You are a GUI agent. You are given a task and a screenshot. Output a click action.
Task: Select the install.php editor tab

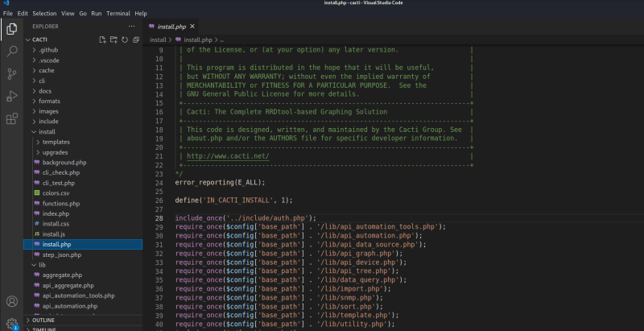tap(171, 27)
